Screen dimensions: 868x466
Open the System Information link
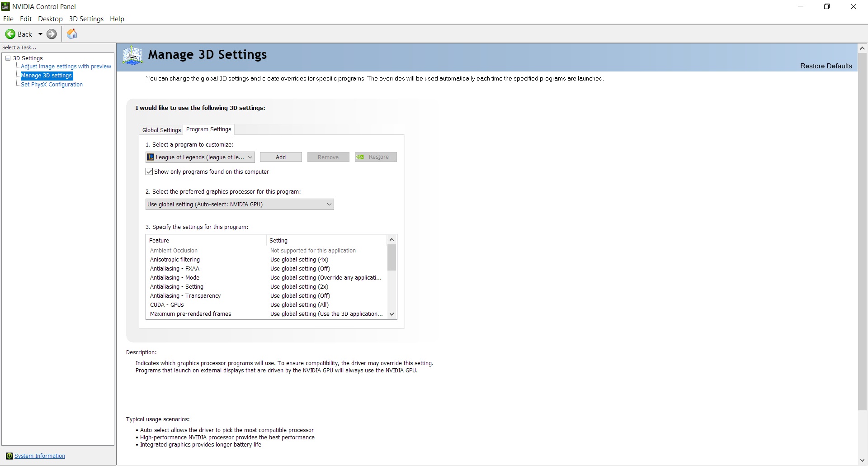40,456
